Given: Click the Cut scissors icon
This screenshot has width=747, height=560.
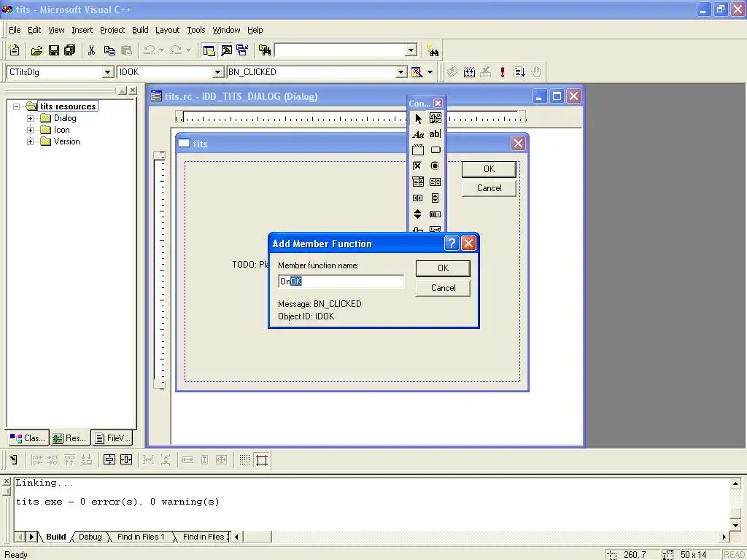Looking at the screenshot, I should pos(91,50).
